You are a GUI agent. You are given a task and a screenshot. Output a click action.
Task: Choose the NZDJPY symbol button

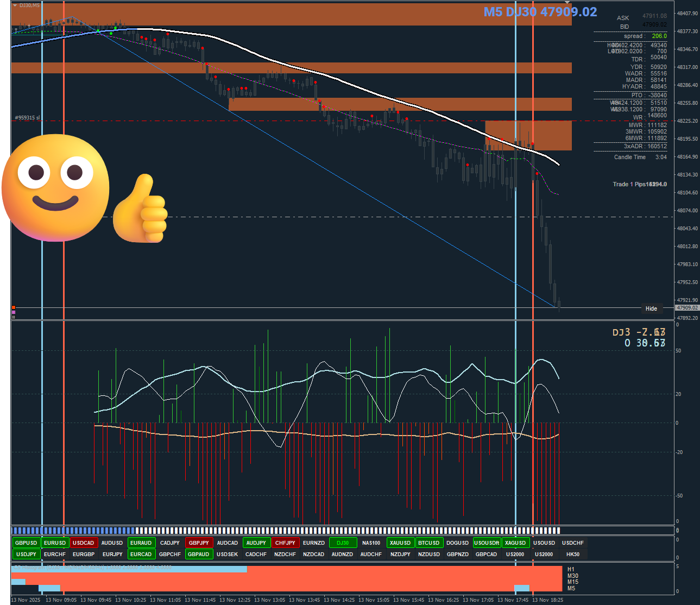click(x=400, y=554)
